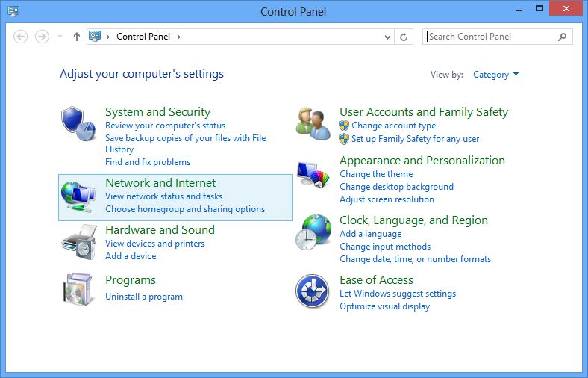Click the Ease of Access icon
The height and width of the screenshot is (378, 588).
click(x=313, y=291)
